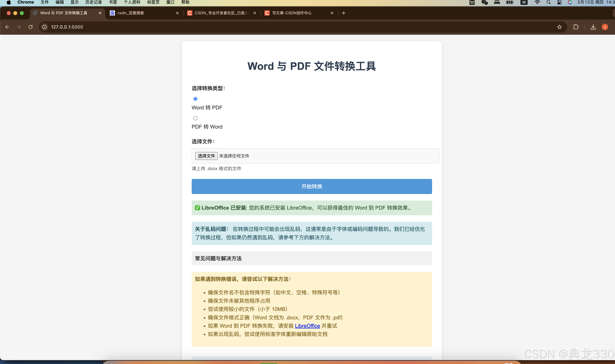Click 开始转换 to start conversion
Viewport: 615px width, 364px height.
point(312,186)
